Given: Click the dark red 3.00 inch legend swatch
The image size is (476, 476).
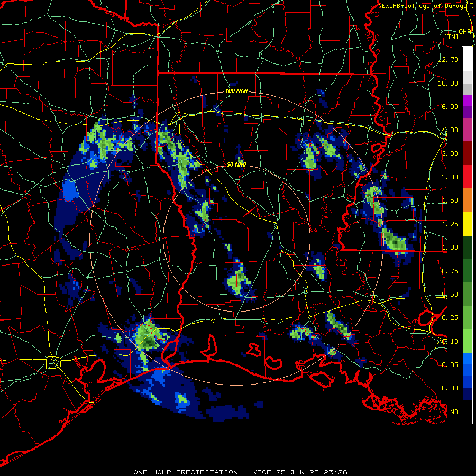Looking at the screenshot, I should [x=467, y=153].
